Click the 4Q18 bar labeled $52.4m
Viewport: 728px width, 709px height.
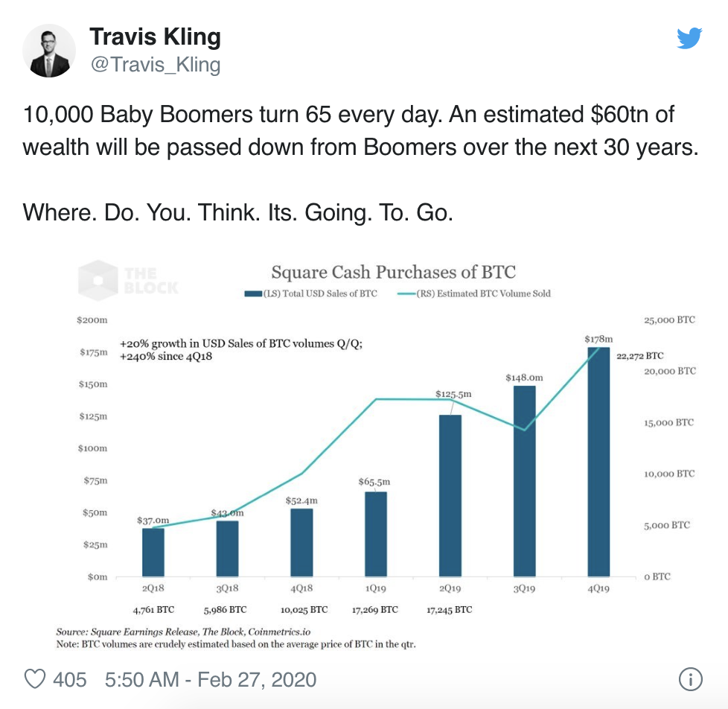(301, 543)
